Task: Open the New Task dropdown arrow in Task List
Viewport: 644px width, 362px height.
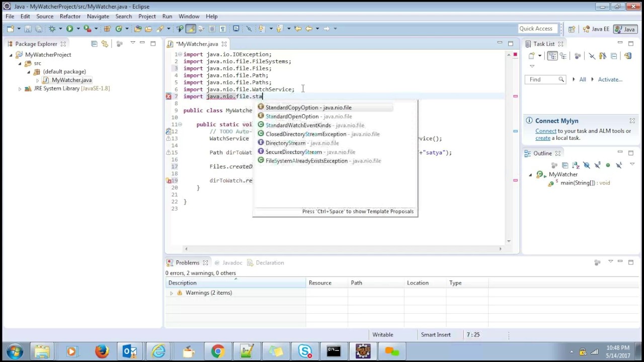Action: [x=539, y=56]
